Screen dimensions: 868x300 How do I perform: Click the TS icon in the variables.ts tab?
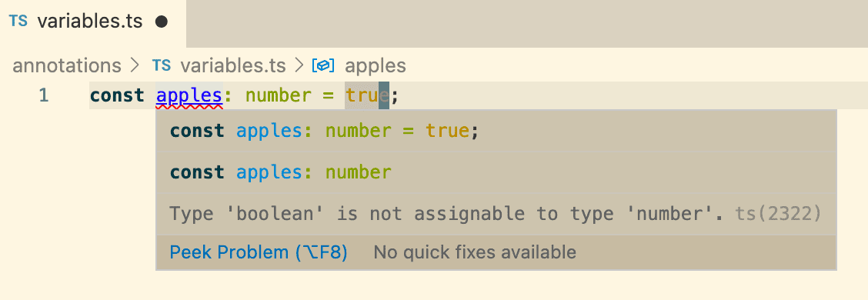pos(18,22)
